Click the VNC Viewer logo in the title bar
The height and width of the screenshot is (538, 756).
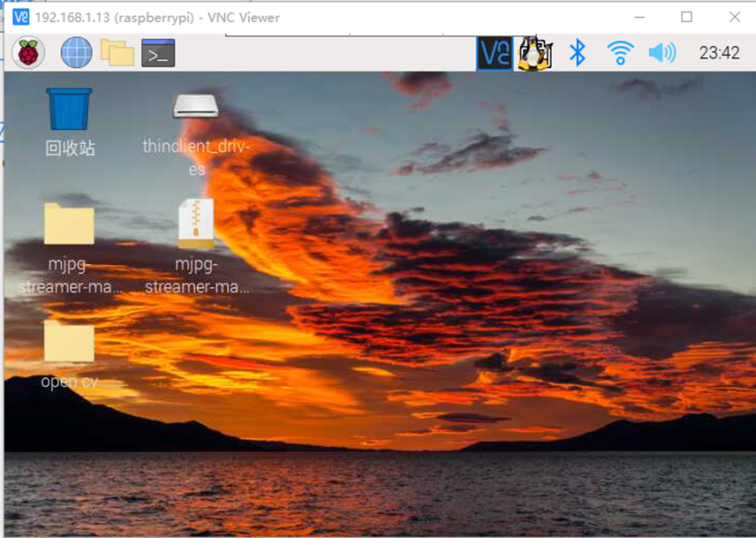(20, 18)
